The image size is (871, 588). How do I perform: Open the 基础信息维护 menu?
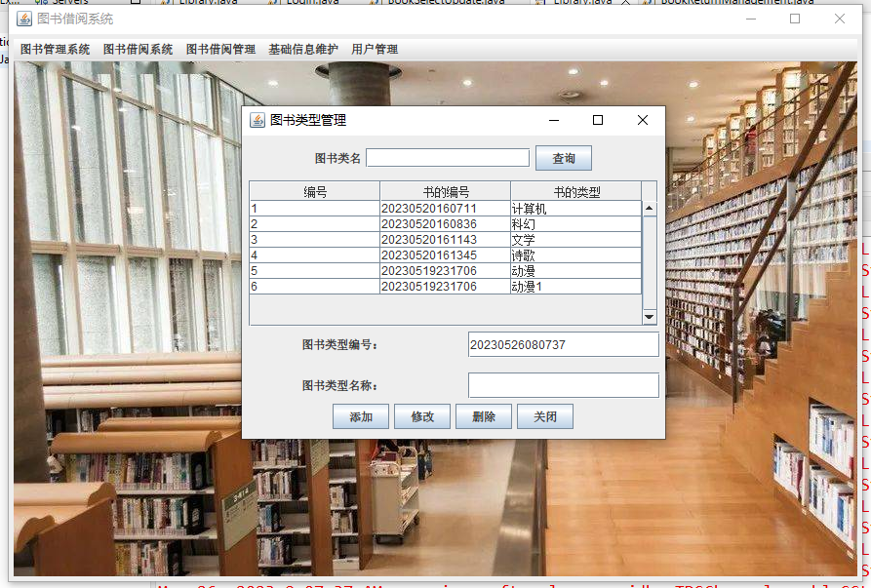pyautogui.click(x=303, y=50)
